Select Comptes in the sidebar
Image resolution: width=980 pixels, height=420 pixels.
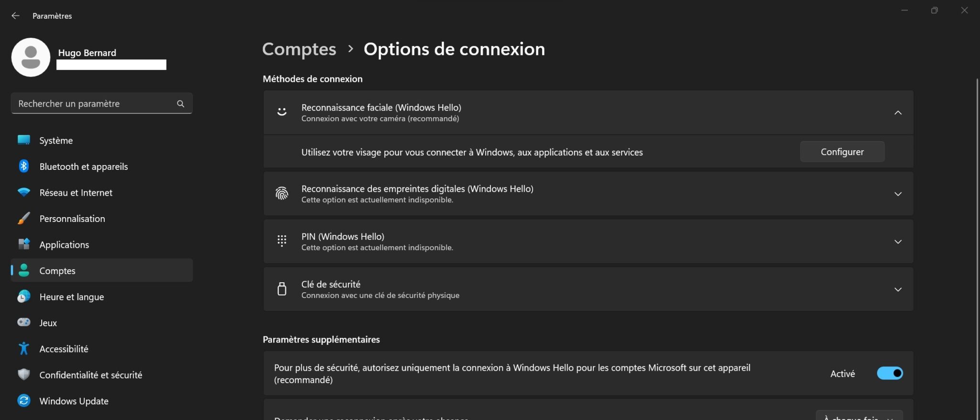pyautogui.click(x=57, y=270)
